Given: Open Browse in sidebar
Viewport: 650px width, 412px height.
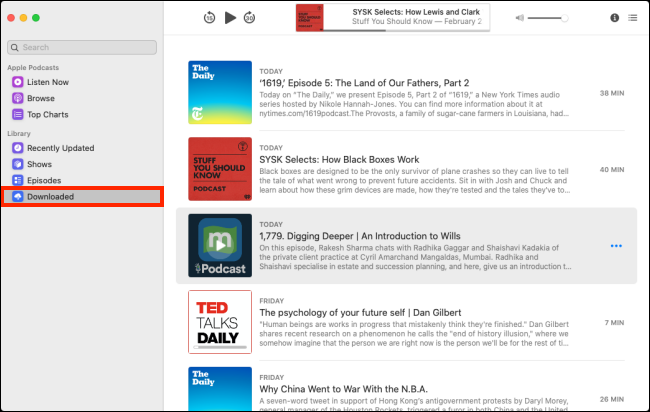Looking at the screenshot, I should coord(82,98).
